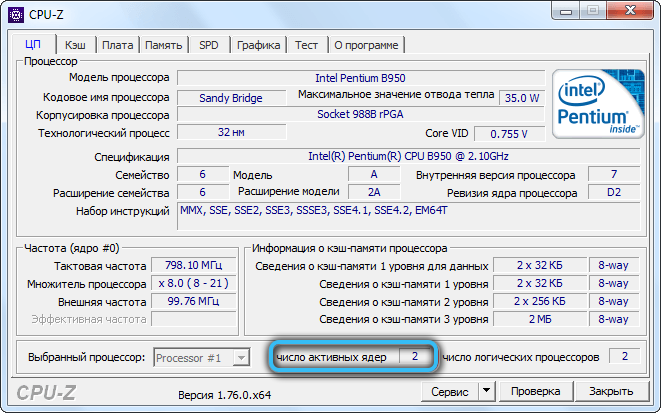The height and width of the screenshot is (413, 661).
Task: Click the Модель value A
Action: tap(374, 174)
